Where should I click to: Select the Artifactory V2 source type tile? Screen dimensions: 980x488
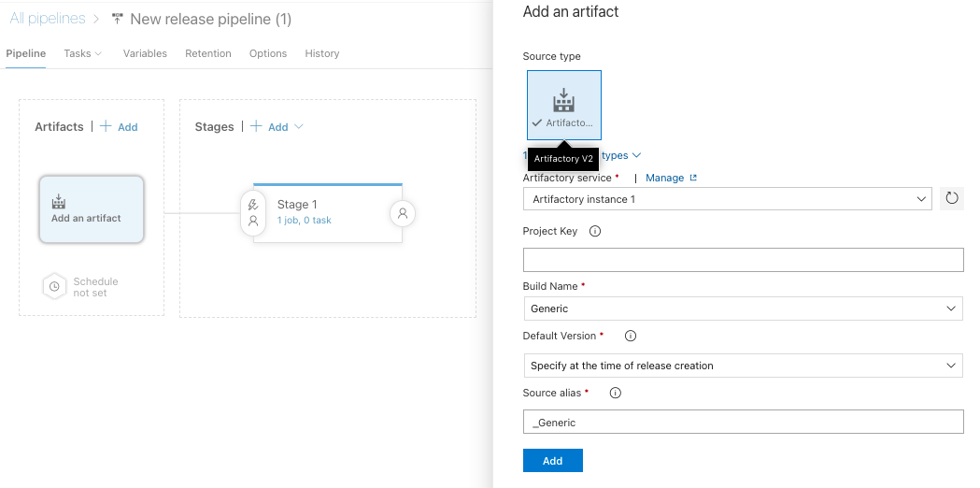(563, 105)
